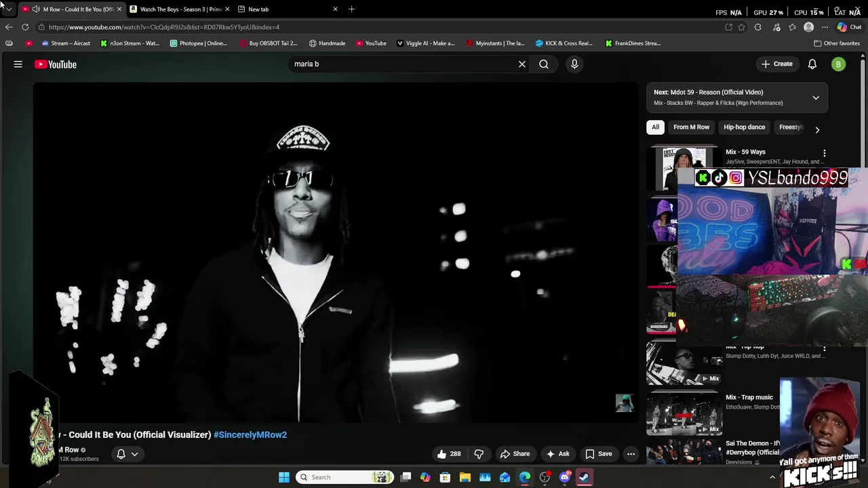The image size is (868, 488).
Task: Open Microsoft Store from the taskbar
Action: (446, 477)
